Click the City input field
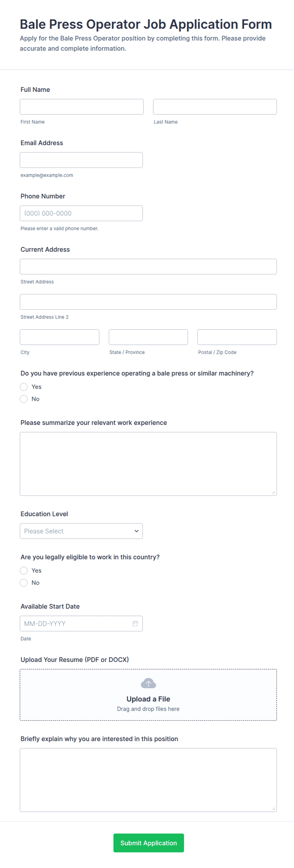294x868 pixels. 60,337
